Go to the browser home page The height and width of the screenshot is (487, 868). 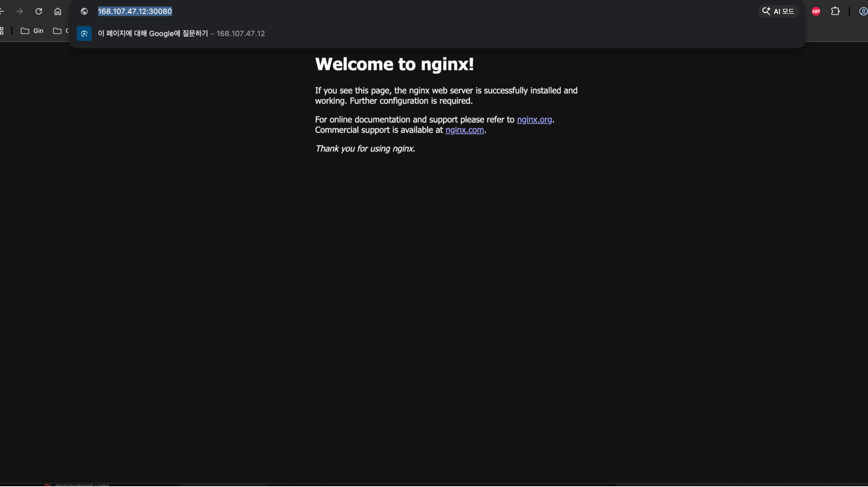tap(58, 12)
